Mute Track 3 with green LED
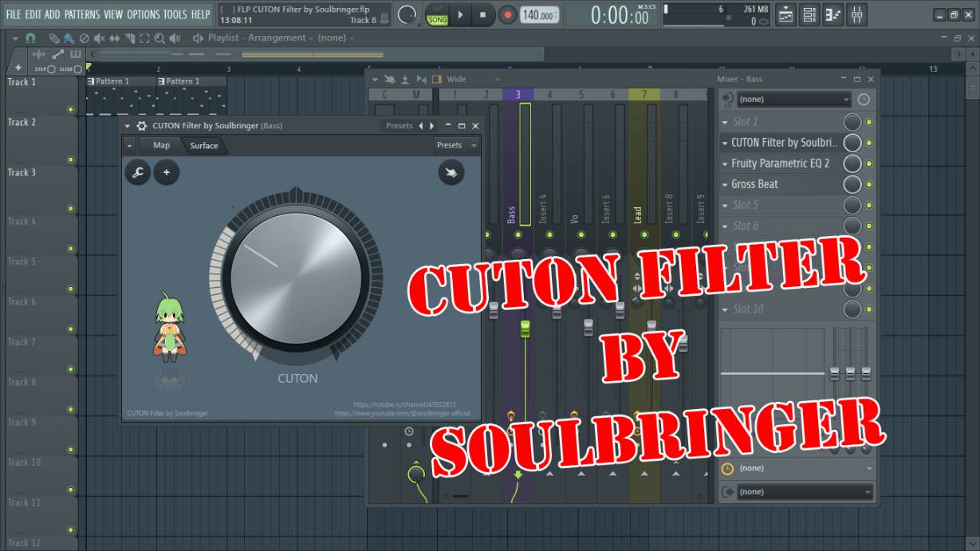Screen dimensions: 980x551 [x=70, y=208]
